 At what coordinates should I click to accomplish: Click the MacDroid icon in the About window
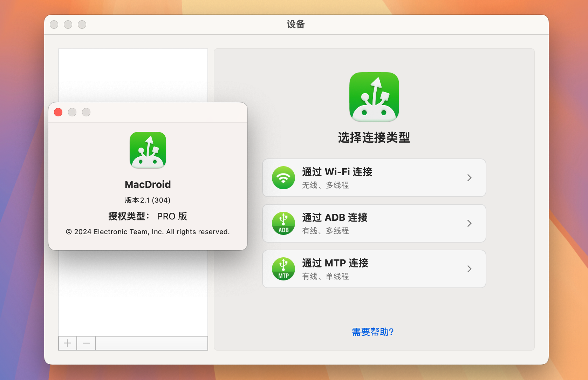point(148,150)
